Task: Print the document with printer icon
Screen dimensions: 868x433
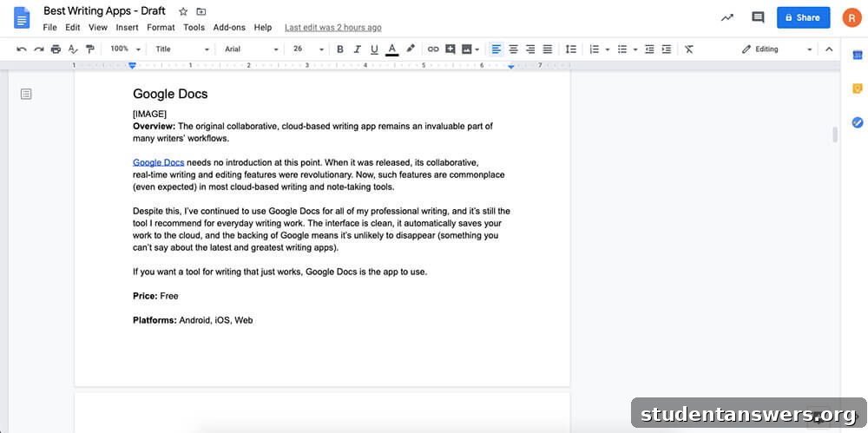Action: click(x=56, y=49)
